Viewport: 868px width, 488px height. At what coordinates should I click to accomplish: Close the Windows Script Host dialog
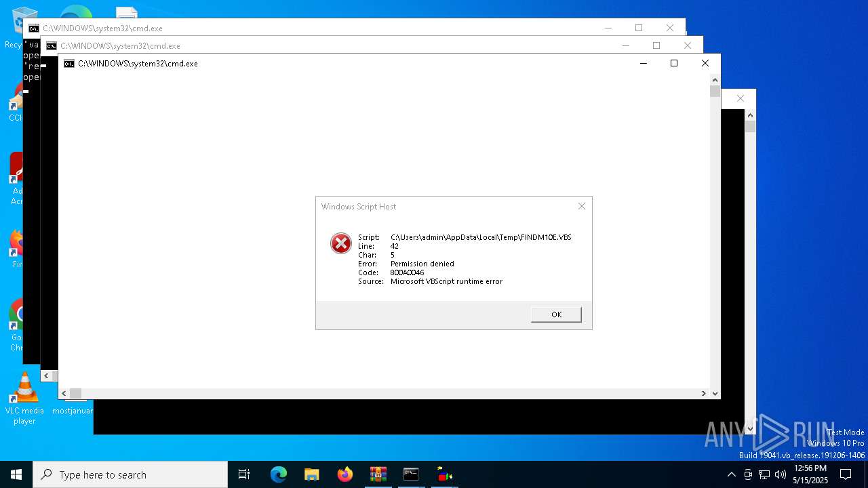[x=581, y=206]
